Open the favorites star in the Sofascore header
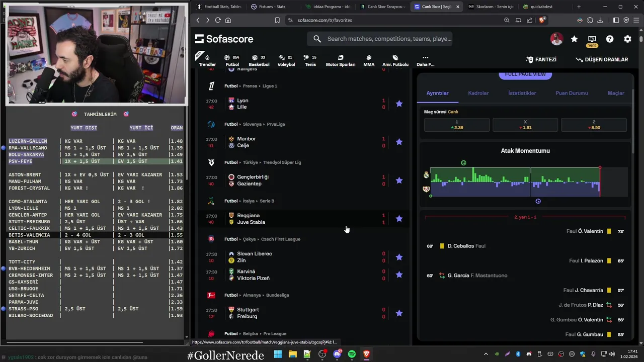Viewport: 644px width, 362px height. [574, 39]
